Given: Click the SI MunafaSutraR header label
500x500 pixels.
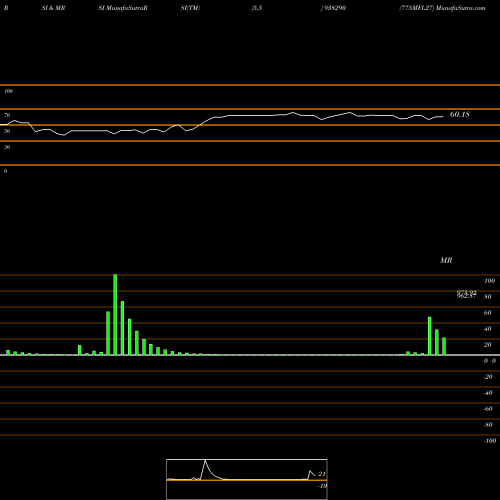Looking at the screenshot, I should coord(123,8).
